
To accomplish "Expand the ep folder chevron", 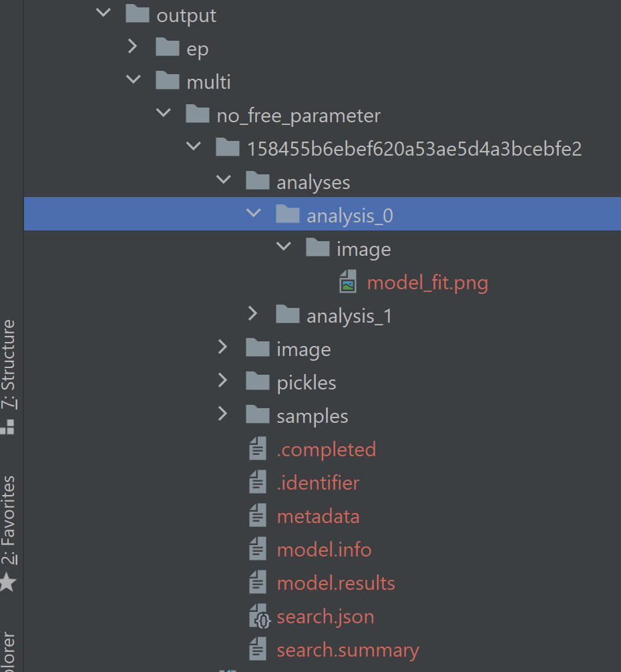I will pyautogui.click(x=133, y=46).
